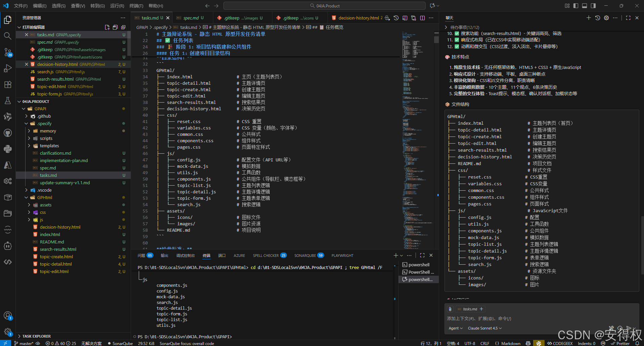
Task: Open the Extensions view
Action: pos(7,84)
